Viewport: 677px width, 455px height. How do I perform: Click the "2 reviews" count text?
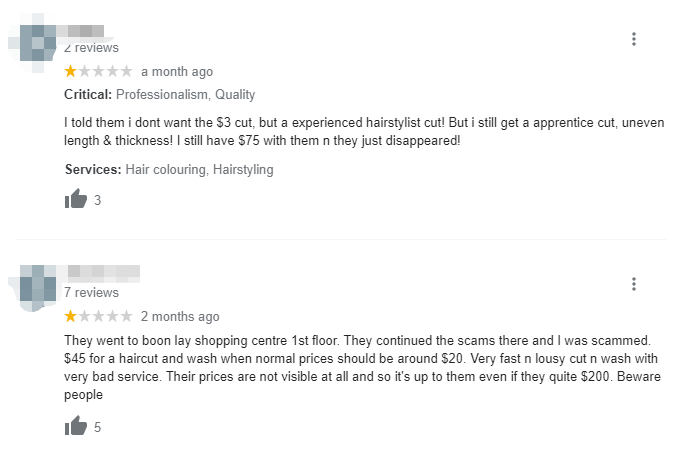pyautogui.click(x=91, y=47)
